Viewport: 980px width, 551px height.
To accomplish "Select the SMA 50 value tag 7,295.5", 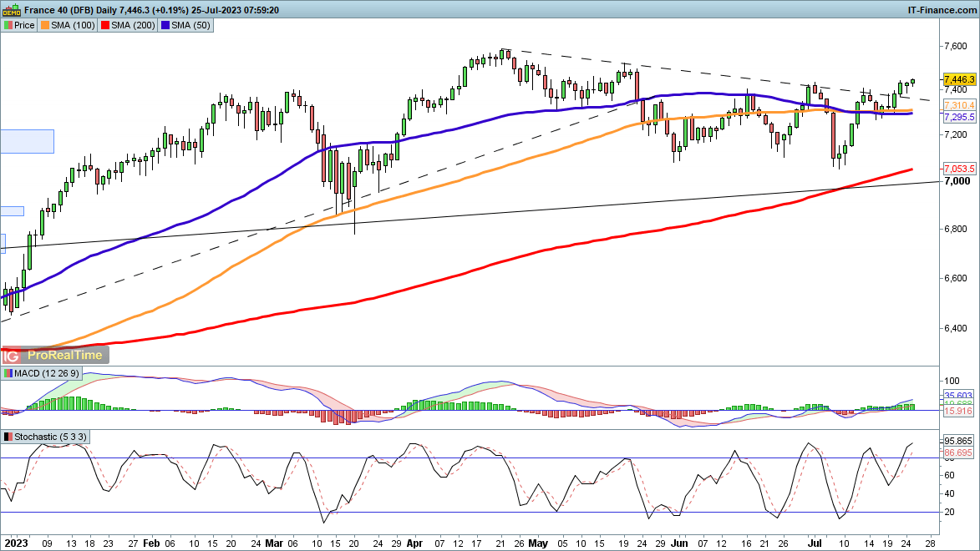I will (x=959, y=117).
